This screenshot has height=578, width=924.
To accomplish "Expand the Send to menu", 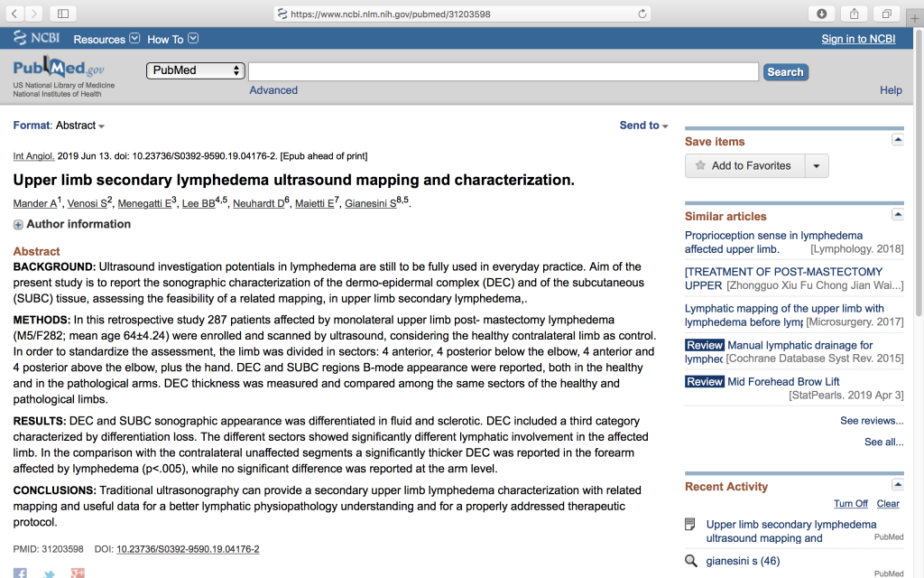I will tap(643, 126).
